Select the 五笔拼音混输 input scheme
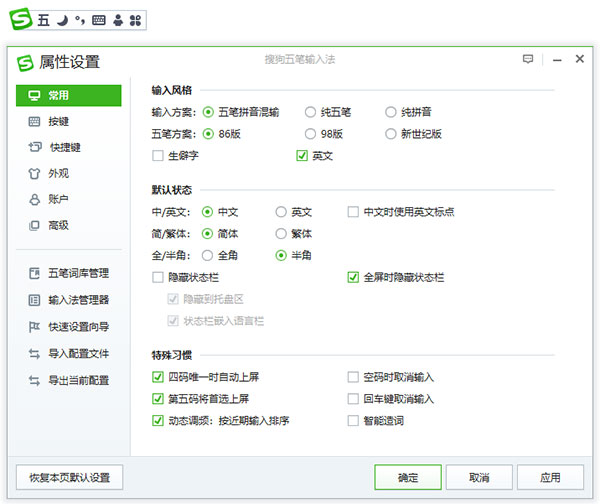 208,112
